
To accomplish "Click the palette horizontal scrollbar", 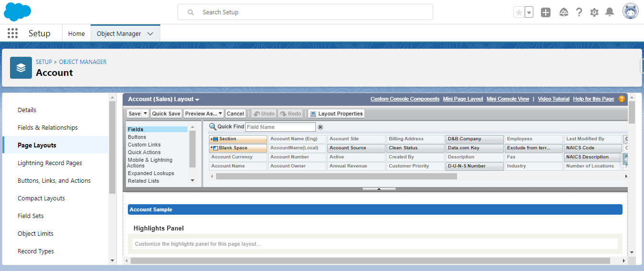I will (336, 176).
